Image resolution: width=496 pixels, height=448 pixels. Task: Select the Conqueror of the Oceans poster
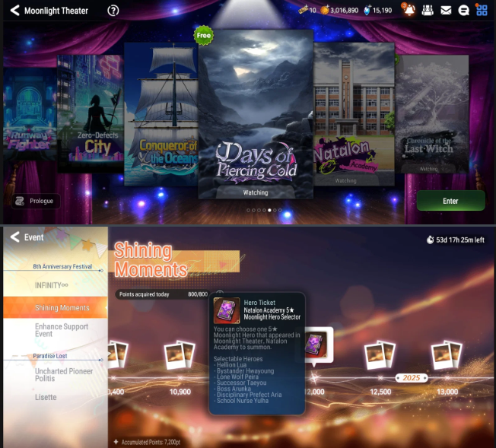coord(161,114)
